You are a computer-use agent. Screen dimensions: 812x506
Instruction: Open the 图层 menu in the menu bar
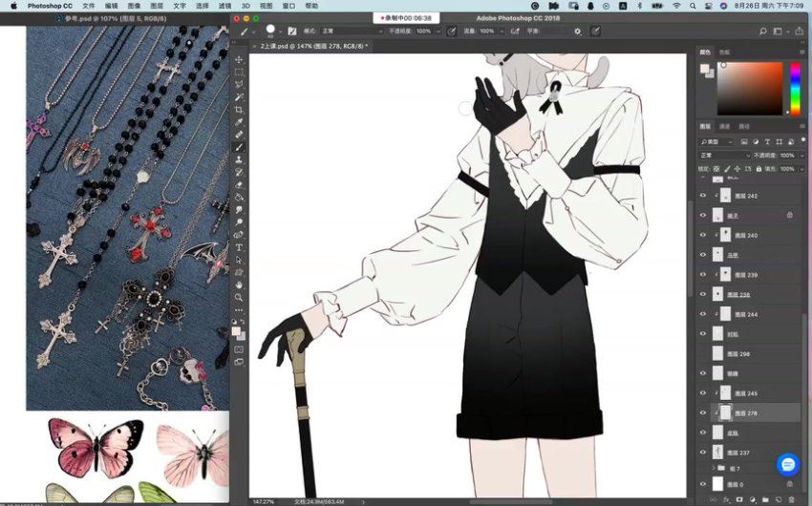[157, 6]
